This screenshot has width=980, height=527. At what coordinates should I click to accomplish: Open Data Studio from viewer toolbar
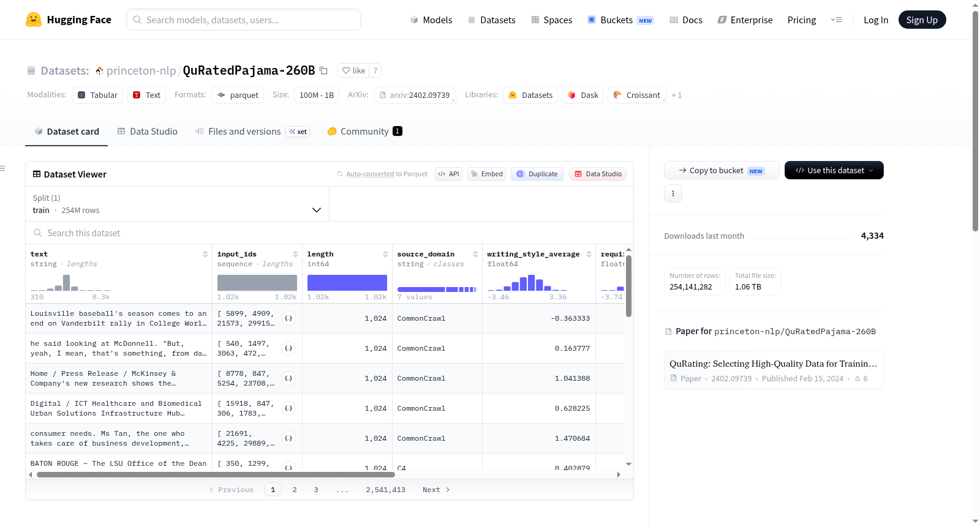pos(598,174)
